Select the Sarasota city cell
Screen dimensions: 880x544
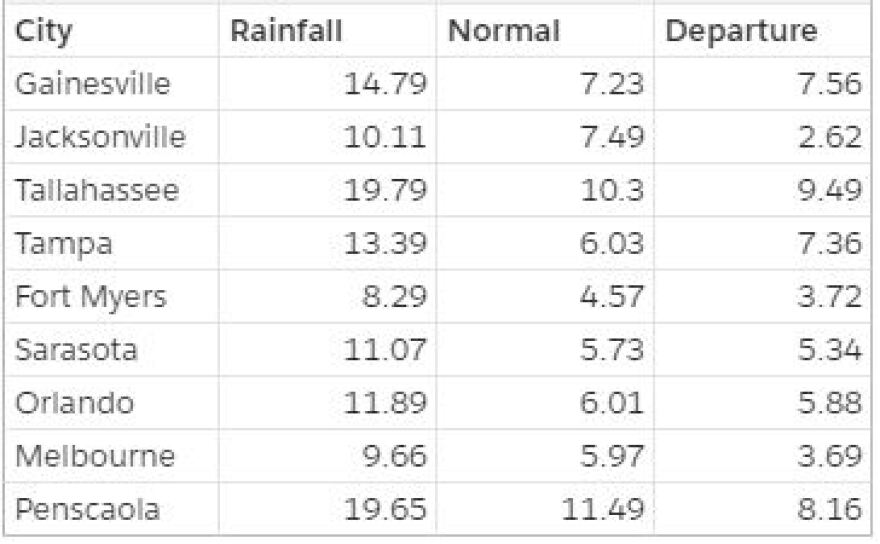point(112,349)
